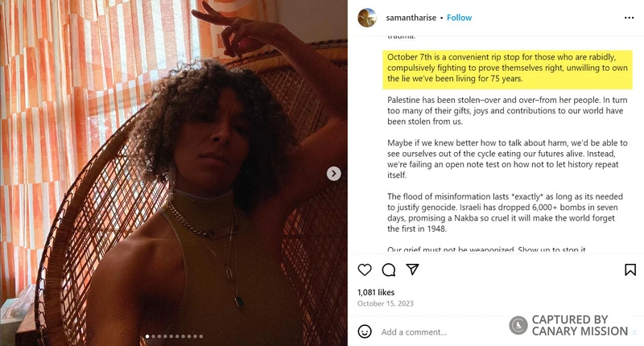The image size is (644, 346).
Task: Save post with the bookmark icon
Action: click(x=628, y=270)
